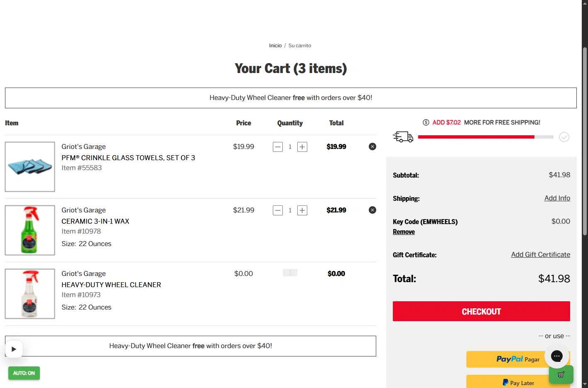Click the play button overlay
Viewport: 588px width, 388px height.
14,349
